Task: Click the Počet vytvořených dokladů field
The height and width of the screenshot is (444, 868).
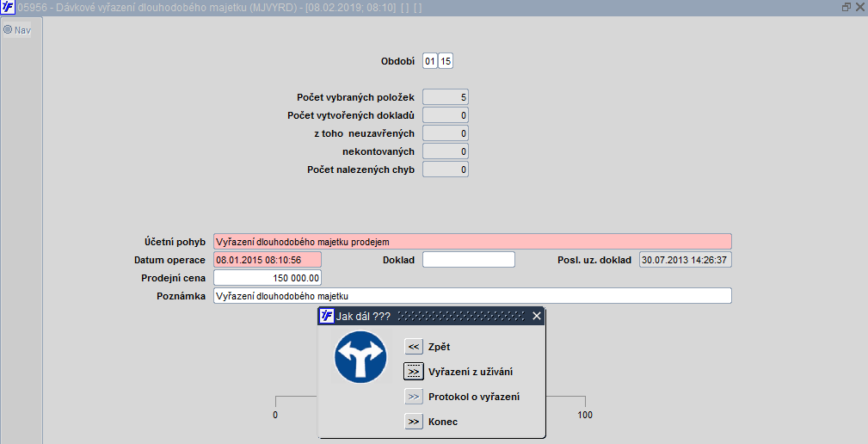Action: 446,115
